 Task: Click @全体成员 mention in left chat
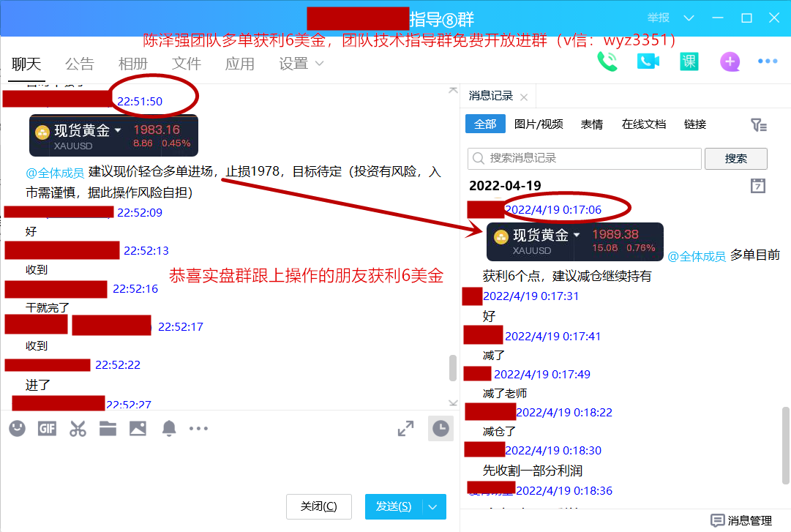(x=55, y=173)
